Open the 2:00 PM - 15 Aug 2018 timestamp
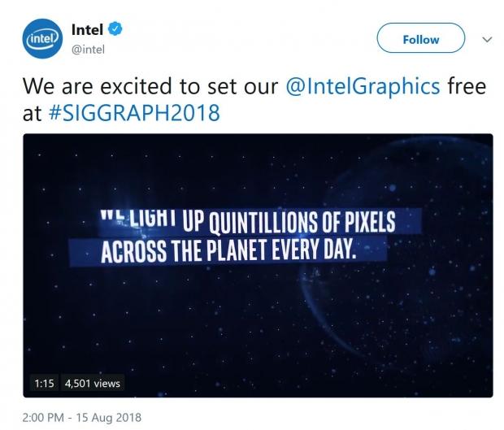Image resolution: width=504 pixels, height=430 pixels. pyautogui.click(x=82, y=418)
